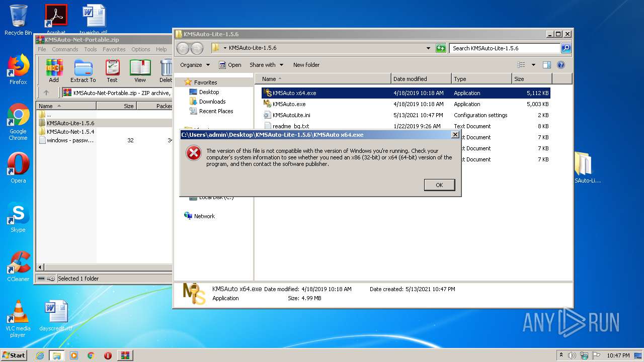Open the Options menu in WinRAR
644x362 pixels.
pyautogui.click(x=141, y=49)
